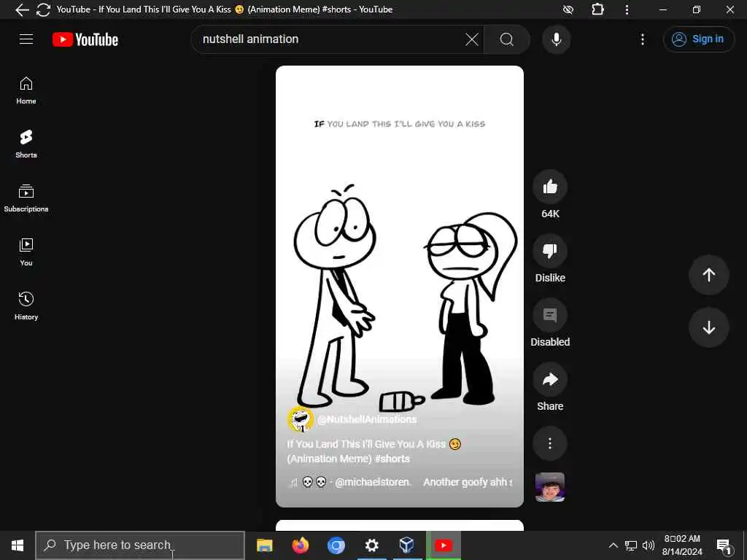The width and height of the screenshot is (747, 560).
Task: Click the Sign in button
Action: [698, 39]
